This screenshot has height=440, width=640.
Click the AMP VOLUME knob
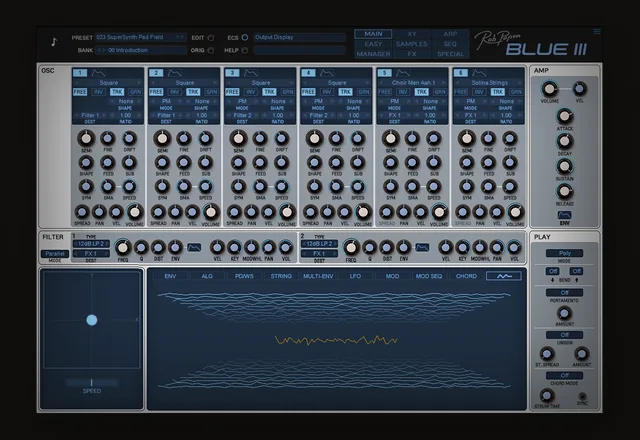click(549, 89)
